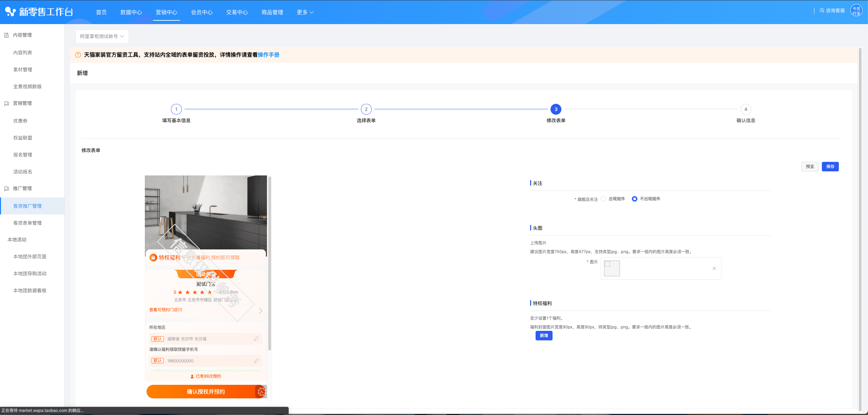Select 出现组件 radio for 旗舰店关注
The width and height of the screenshot is (868, 415).
[x=603, y=199]
